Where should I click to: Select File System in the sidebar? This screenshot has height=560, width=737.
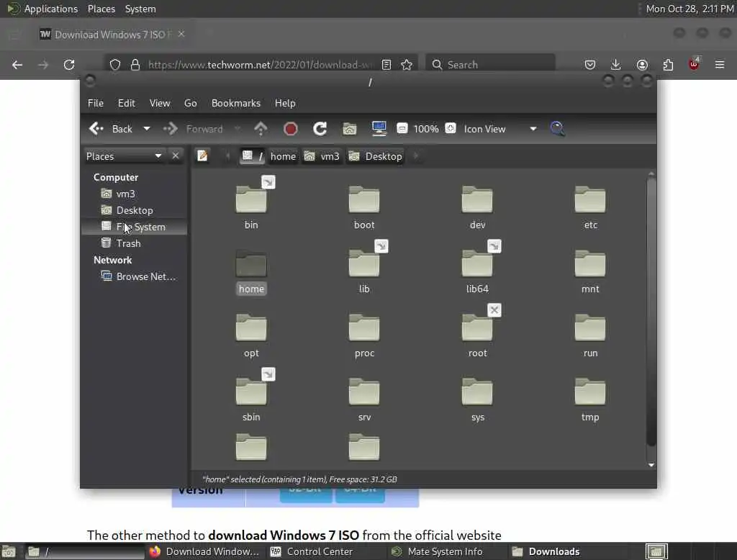135,227
